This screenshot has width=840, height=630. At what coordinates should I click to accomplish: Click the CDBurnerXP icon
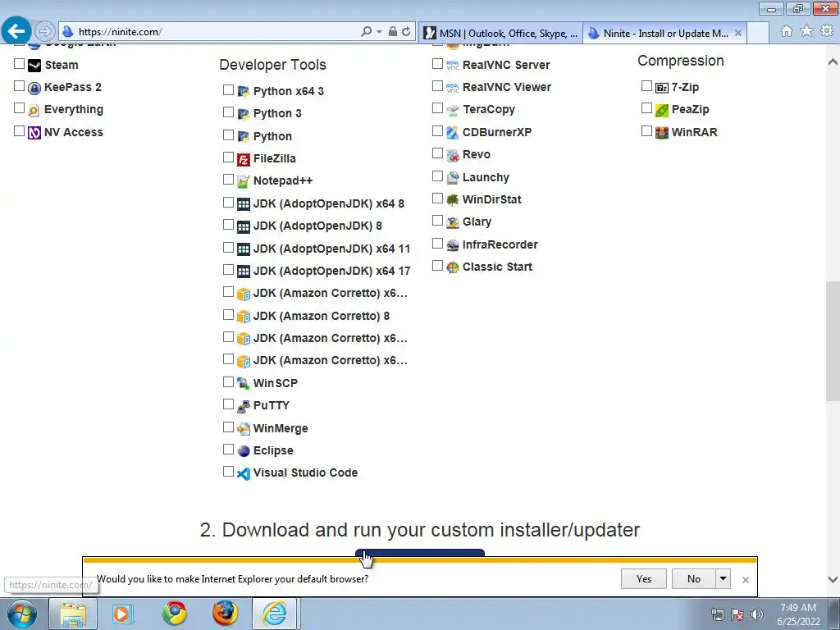click(453, 132)
